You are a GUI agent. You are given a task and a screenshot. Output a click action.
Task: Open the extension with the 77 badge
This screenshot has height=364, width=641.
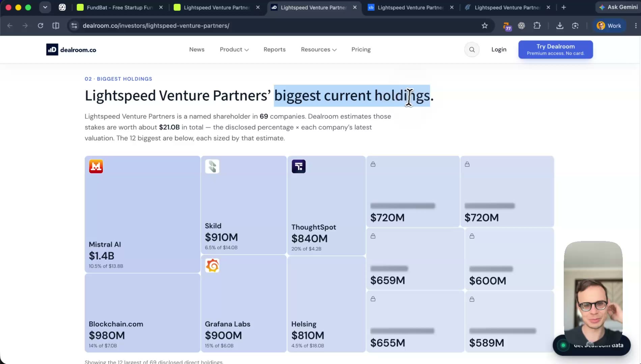click(506, 26)
